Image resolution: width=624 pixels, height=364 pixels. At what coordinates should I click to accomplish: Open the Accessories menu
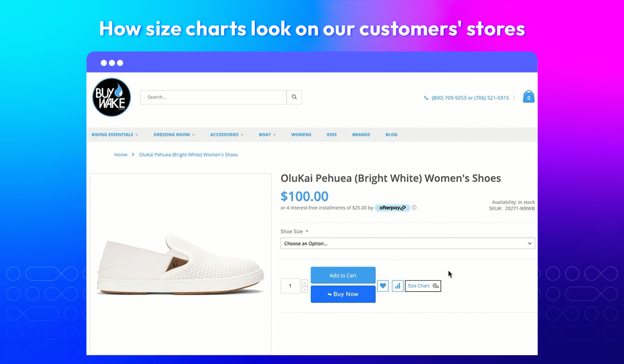pos(227,135)
